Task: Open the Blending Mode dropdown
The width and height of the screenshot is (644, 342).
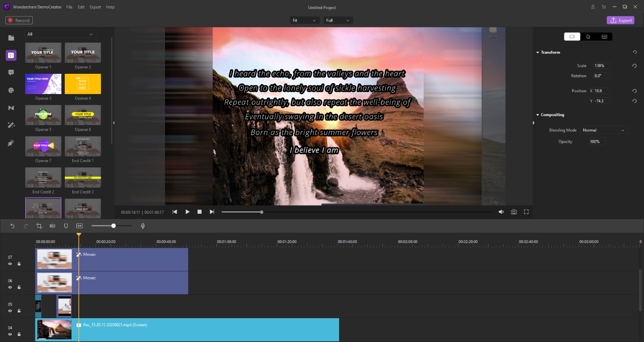Action: coord(604,130)
